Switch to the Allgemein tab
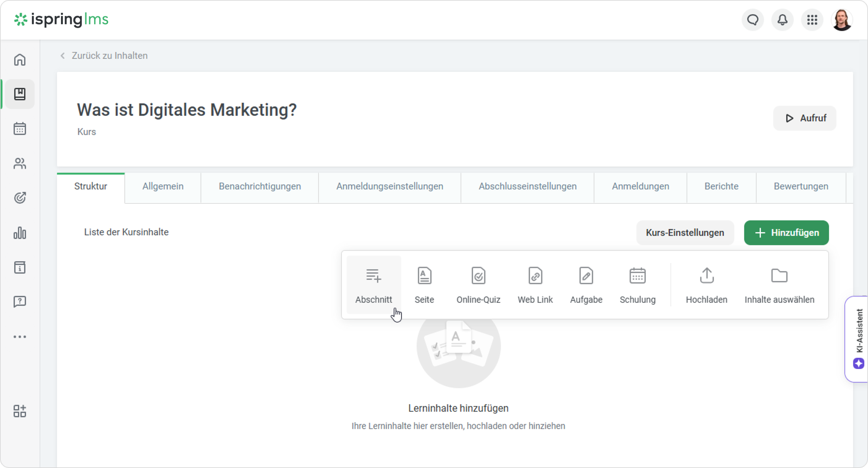 pyautogui.click(x=163, y=186)
